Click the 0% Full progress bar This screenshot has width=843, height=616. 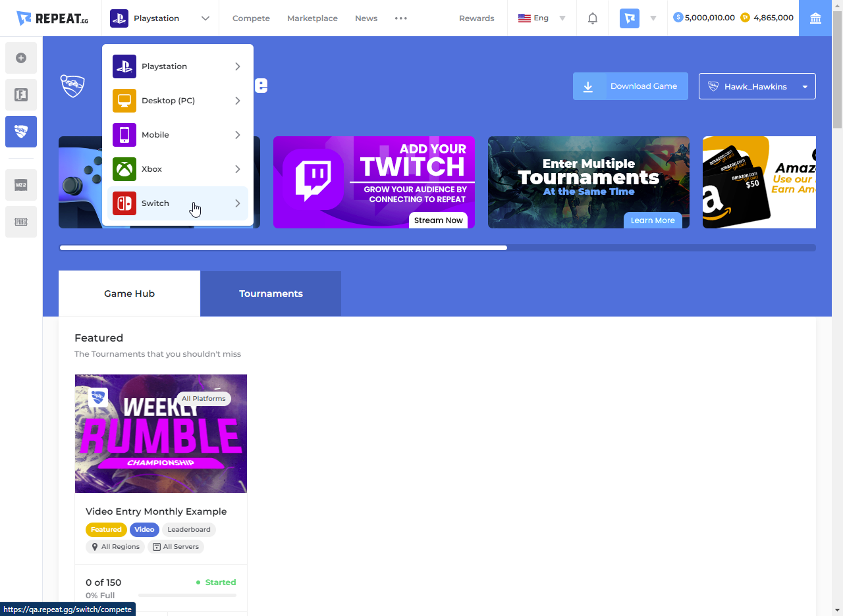(187, 596)
